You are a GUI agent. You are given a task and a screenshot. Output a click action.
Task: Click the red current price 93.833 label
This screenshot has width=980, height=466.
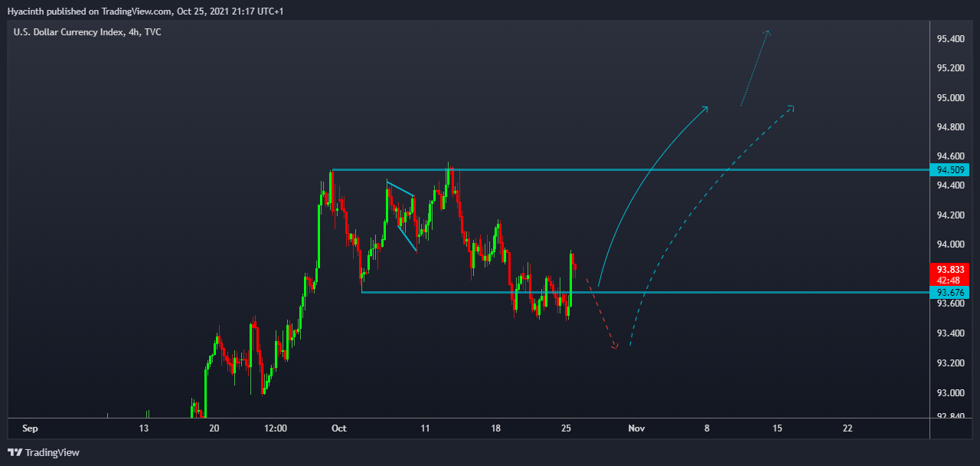click(x=949, y=269)
